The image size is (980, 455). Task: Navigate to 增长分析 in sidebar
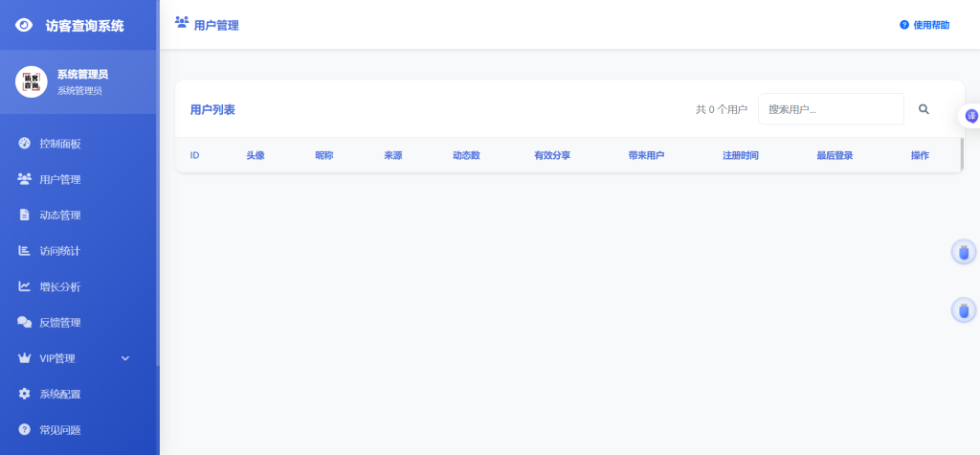[60, 287]
